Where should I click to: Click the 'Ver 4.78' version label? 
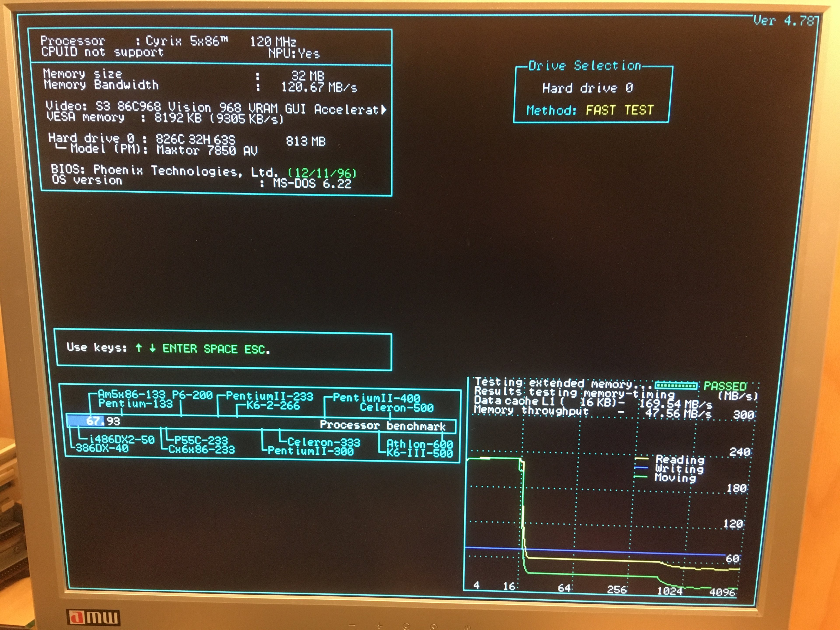[x=783, y=21]
